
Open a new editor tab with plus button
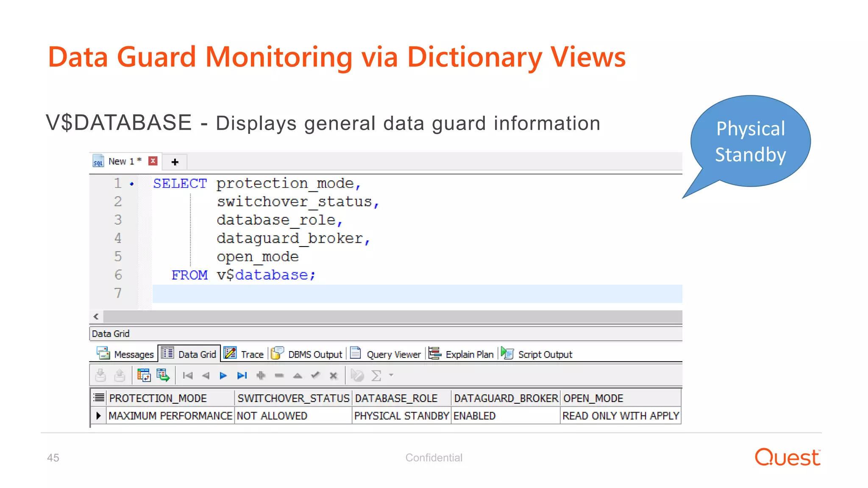[x=175, y=162]
